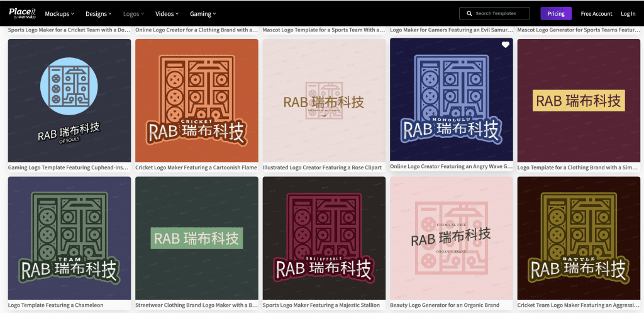Expand the Mockups dropdown menu
The width and height of the screenshot is (644, 313).
[x=59, y=13]
